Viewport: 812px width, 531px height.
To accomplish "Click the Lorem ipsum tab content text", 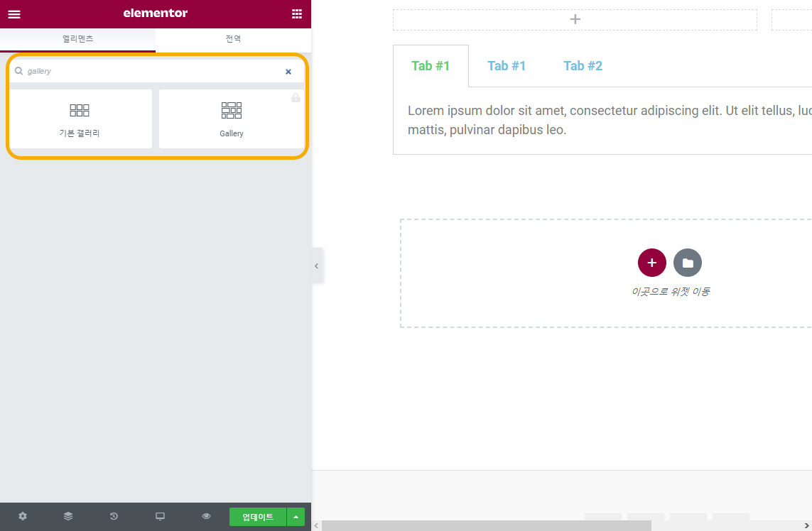I will (610, 120).
